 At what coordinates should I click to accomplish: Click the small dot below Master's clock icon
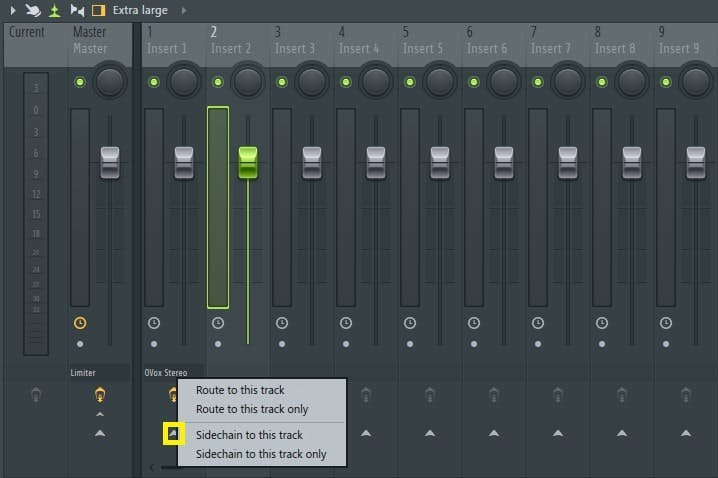coord(80,344)
